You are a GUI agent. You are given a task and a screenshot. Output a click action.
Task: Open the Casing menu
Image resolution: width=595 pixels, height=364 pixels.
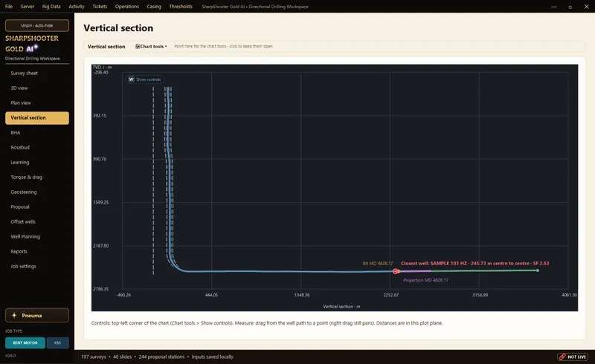click(154, 7)
